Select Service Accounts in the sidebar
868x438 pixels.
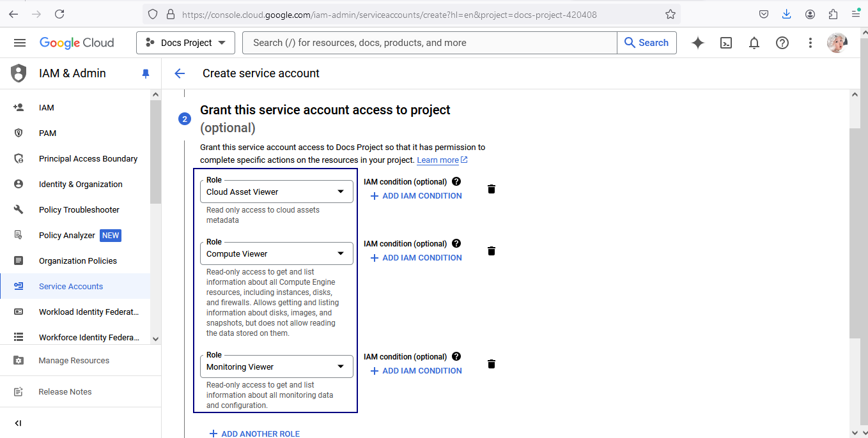pos(75,286)
